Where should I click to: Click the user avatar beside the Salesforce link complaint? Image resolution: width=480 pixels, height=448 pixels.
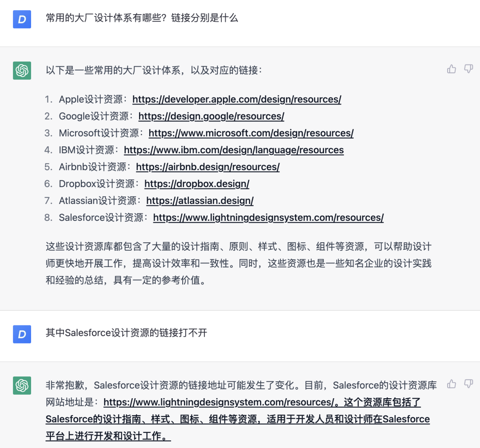click(22, 334)
